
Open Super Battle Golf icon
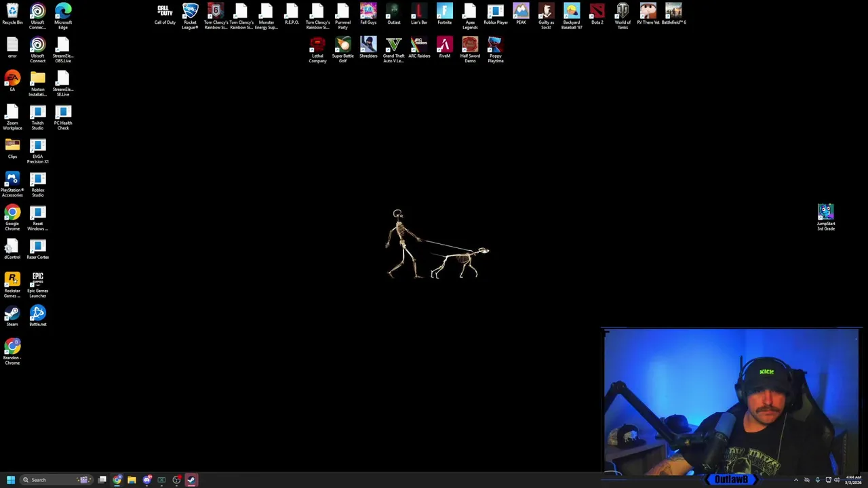point(342,50)
